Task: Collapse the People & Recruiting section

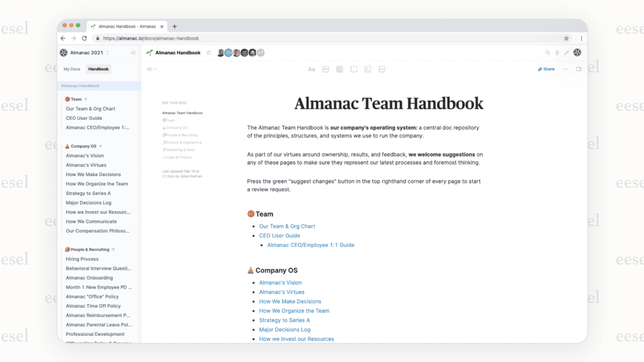Action: [113, 249]
